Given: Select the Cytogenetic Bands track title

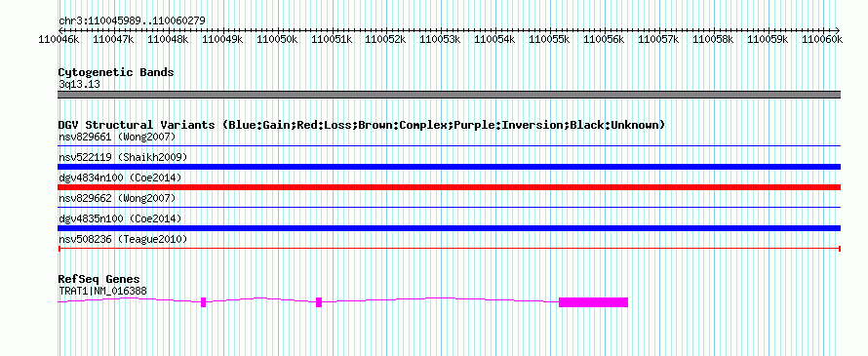Looking at the screenshot, I should (116, 72).
